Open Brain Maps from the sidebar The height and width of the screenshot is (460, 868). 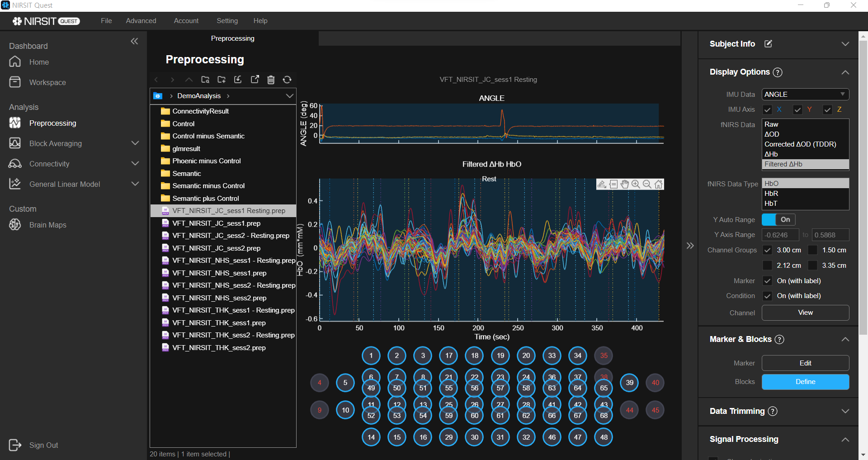[47, 225]
